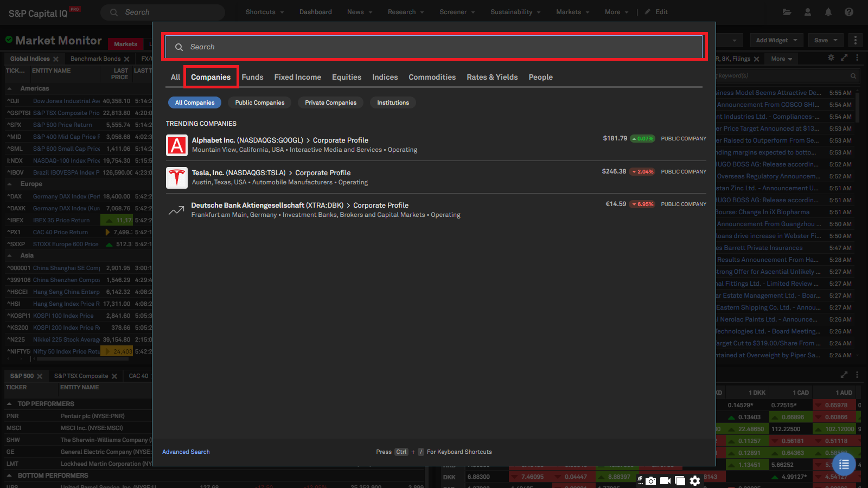Click the Tesla logo thumbnail

pos(177,178)
